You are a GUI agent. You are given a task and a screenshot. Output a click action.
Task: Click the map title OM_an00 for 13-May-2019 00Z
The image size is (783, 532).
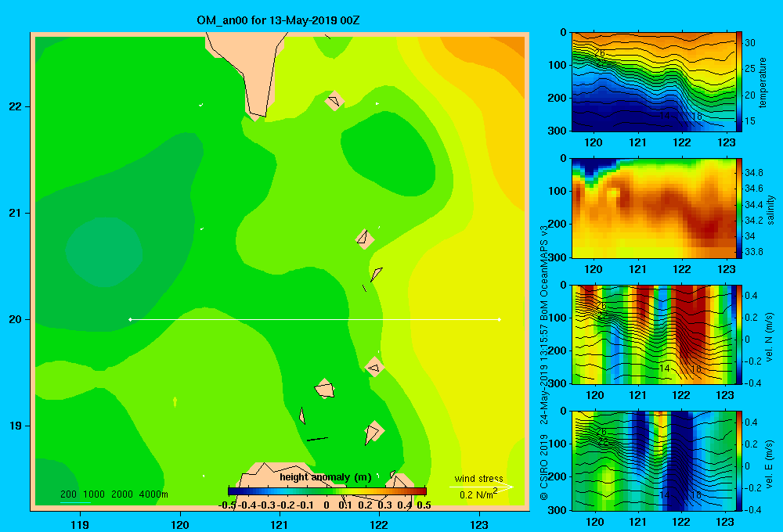click(x=278, y=20)
